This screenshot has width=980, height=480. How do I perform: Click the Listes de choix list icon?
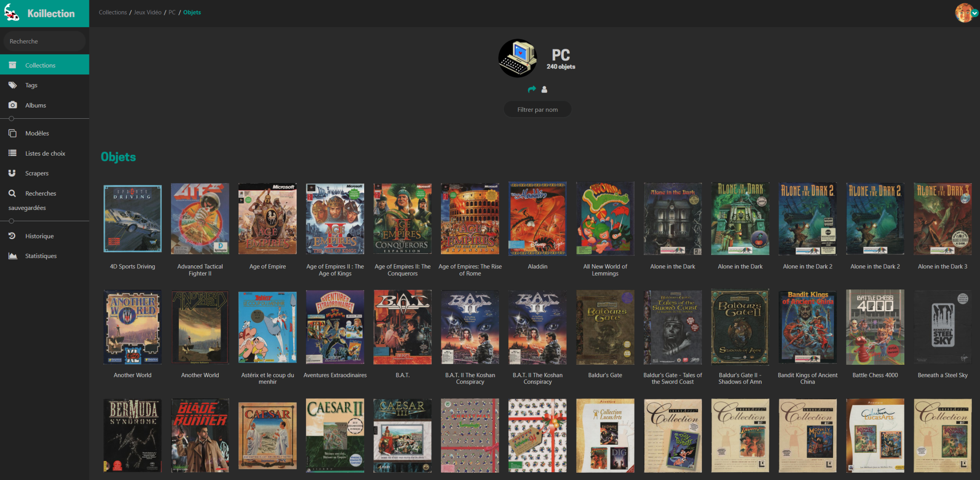pos(12,153)
